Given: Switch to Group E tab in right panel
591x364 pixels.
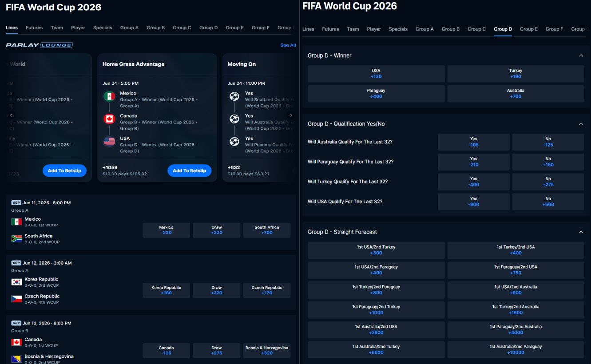Looking at the screenshot, I should point(529,29).
